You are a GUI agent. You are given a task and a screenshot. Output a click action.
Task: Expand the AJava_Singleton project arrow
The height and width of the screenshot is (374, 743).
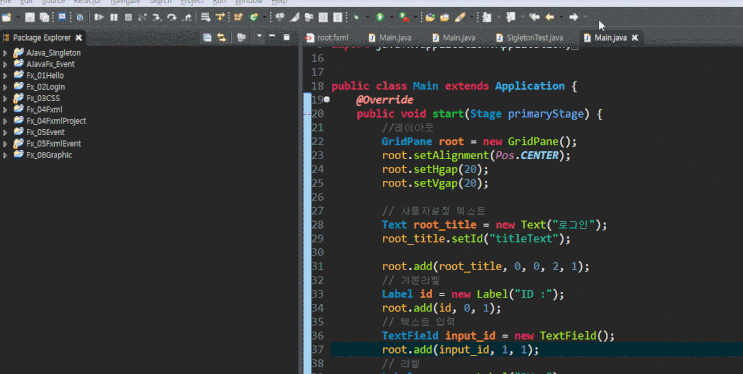click(x=5, y=53)
